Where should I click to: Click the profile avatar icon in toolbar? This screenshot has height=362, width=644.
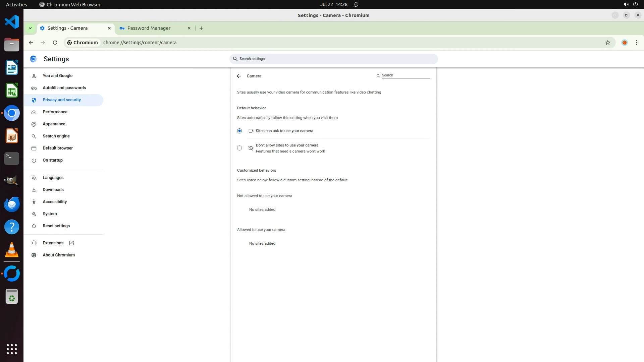pos(624,43)
